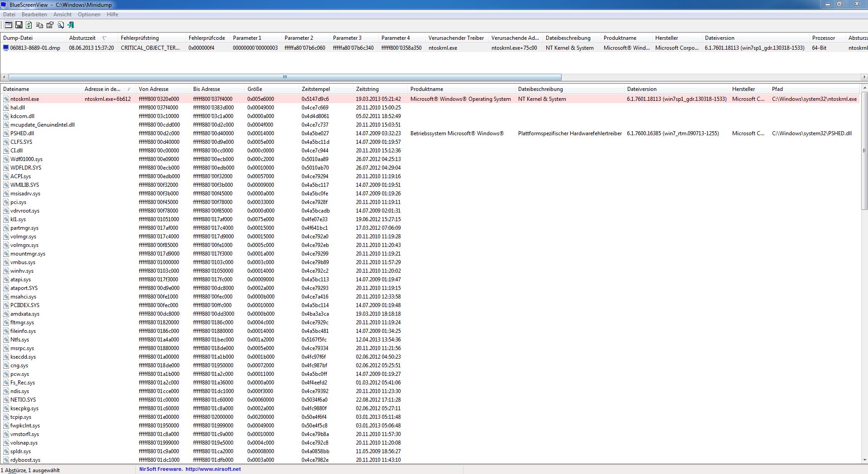Click the Find magnifier toolbar icon
This screenshot has height=474, width=868.
pos(60,25)
